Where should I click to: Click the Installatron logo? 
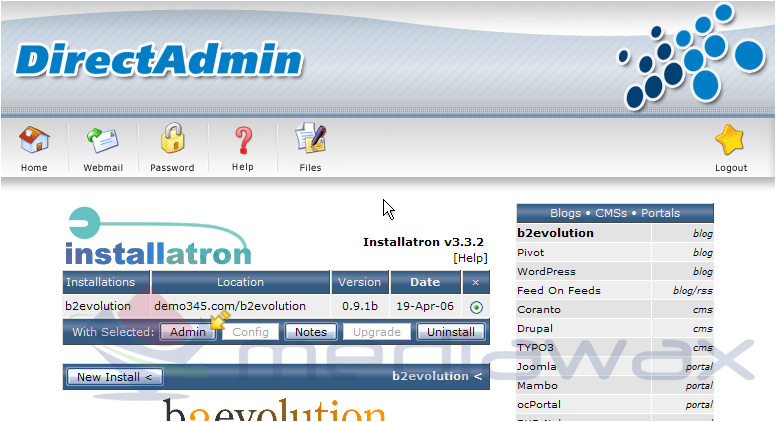tap(158, 236)
